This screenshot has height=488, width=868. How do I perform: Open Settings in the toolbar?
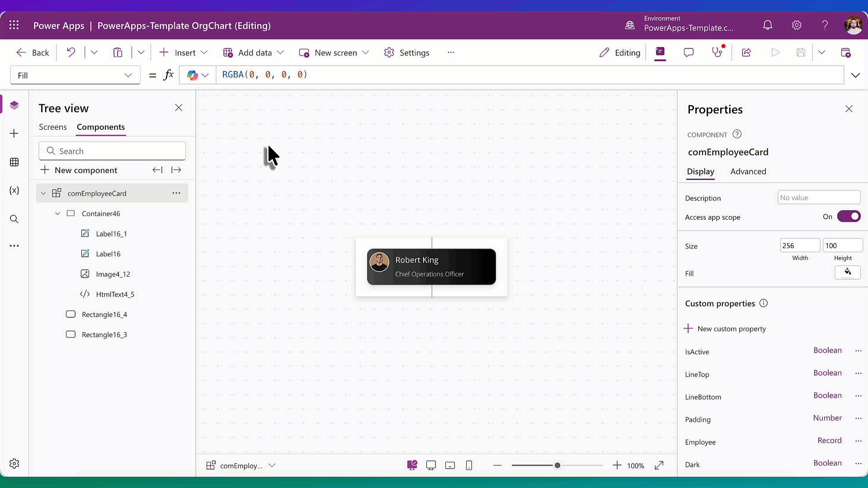(406, 52)
